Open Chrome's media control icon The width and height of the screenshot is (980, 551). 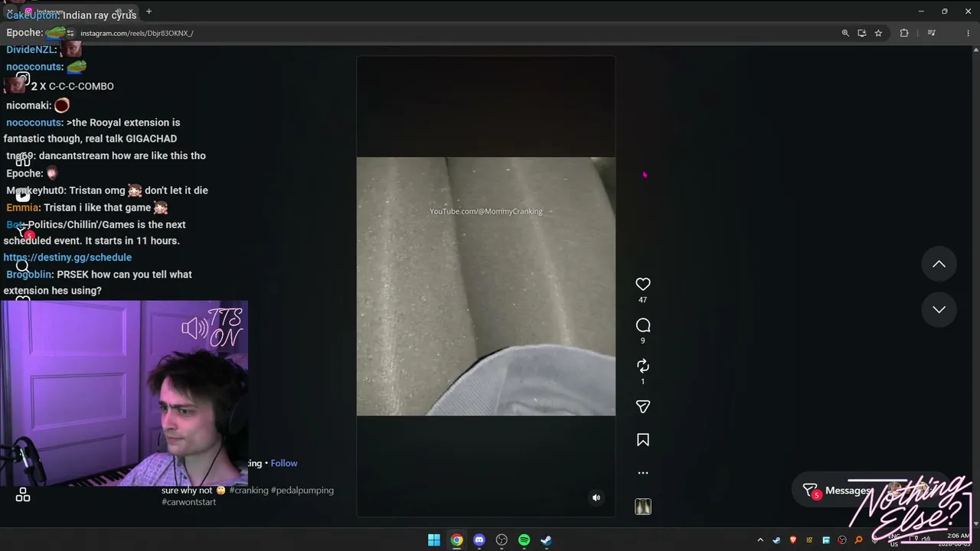click(931, 33)
